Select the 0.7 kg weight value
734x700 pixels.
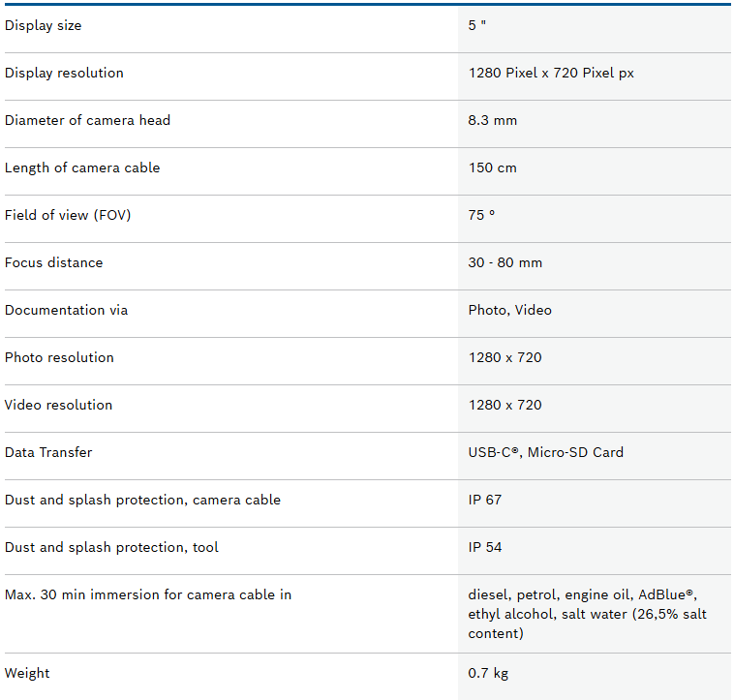click(x=486, y=674)
